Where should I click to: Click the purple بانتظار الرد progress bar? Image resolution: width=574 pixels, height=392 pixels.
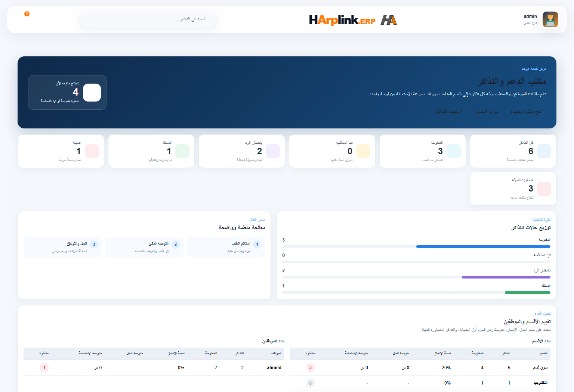[x=506, y=277]
